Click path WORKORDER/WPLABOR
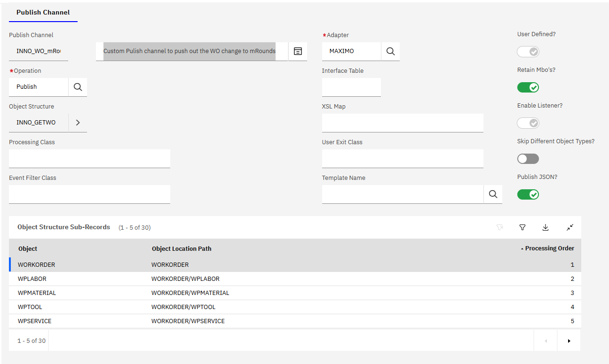 coord(185,279)
